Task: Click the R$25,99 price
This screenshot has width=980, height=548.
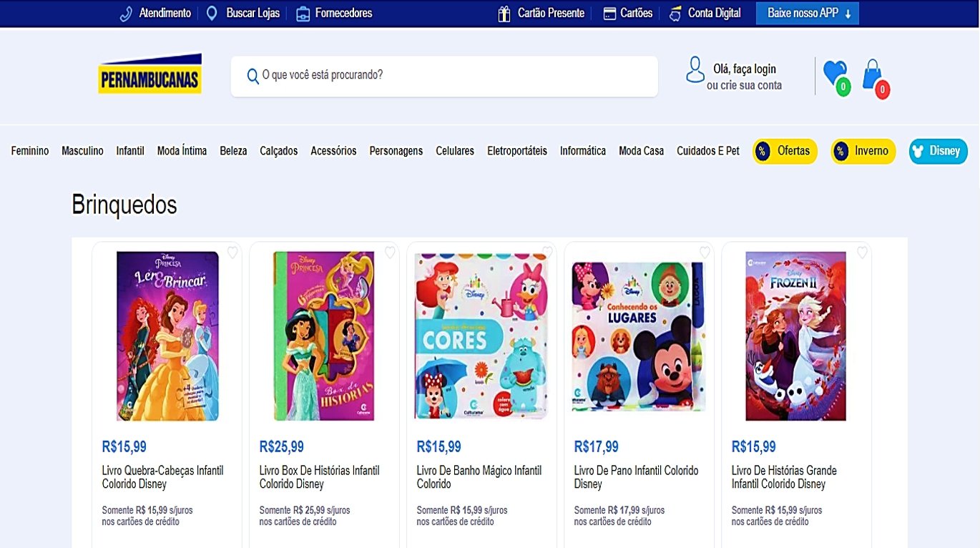Action: point(282,447)
